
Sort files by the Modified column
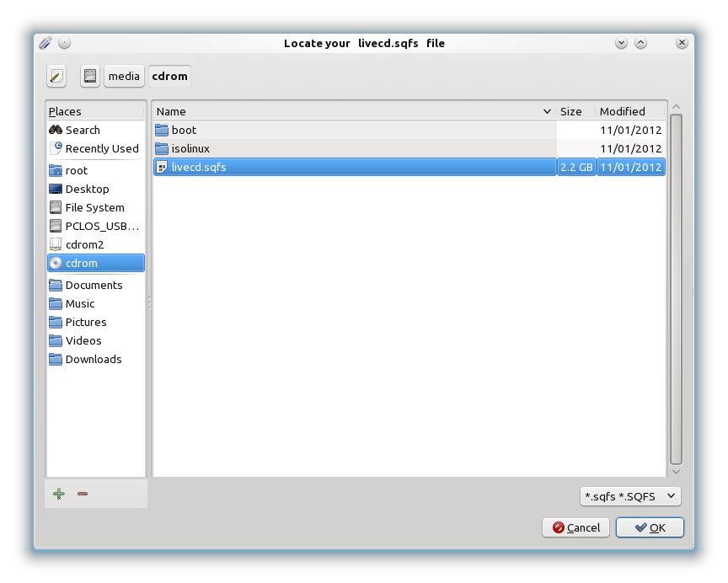click(631, 111)
